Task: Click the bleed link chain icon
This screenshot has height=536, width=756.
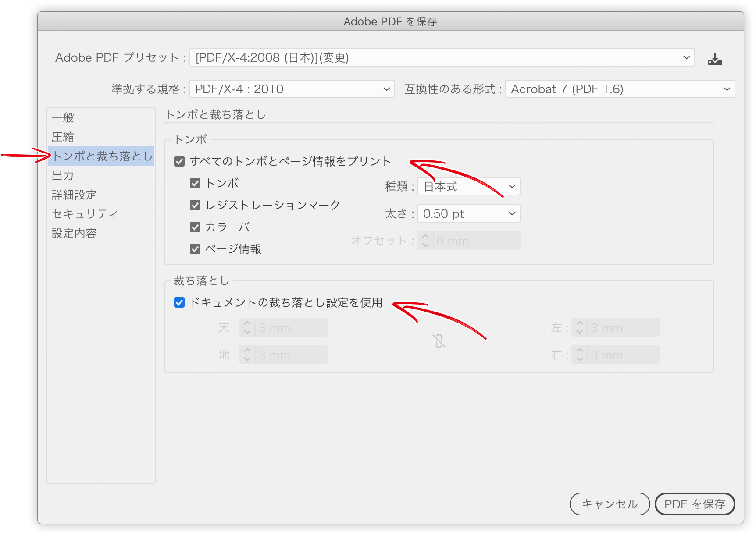Action: click(x=439, y=341)
